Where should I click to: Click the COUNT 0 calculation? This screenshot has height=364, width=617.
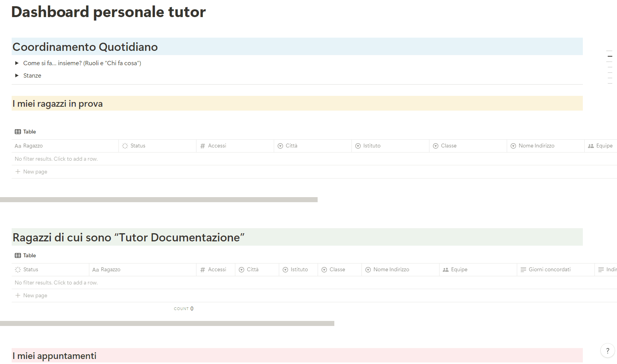point(184,309)
